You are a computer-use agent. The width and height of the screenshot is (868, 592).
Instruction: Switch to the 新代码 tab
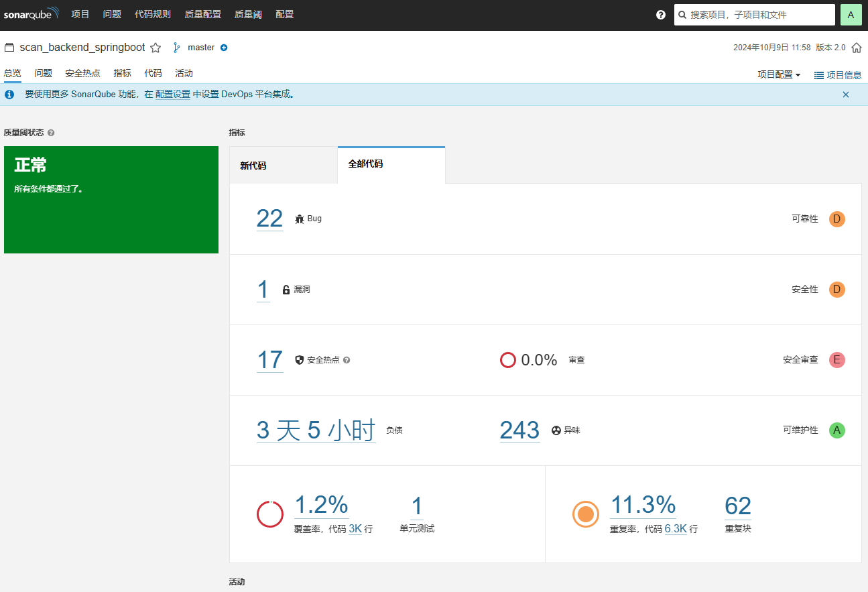(253, 166)
